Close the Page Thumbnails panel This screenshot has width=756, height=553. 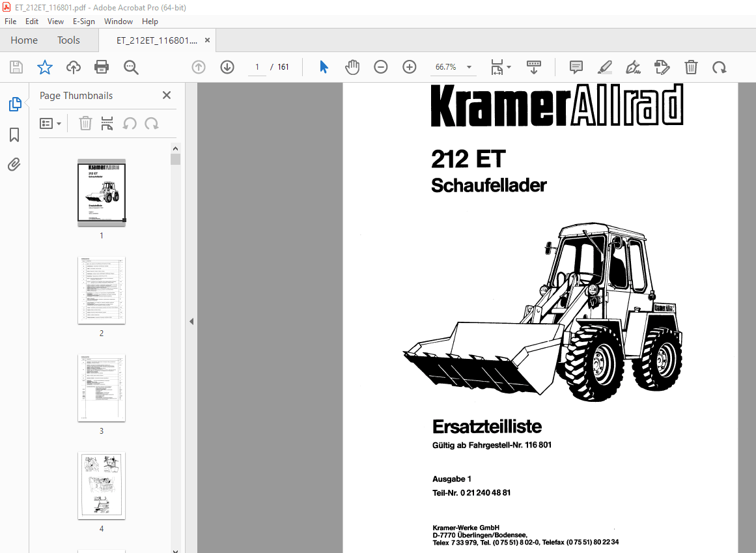[x=166, y=95]
